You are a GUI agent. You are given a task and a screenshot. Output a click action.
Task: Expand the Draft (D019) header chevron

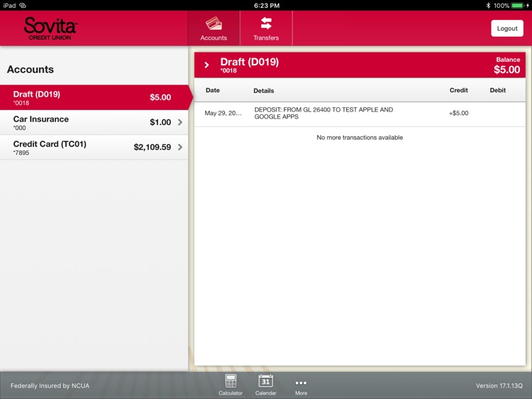coord(207,65)
